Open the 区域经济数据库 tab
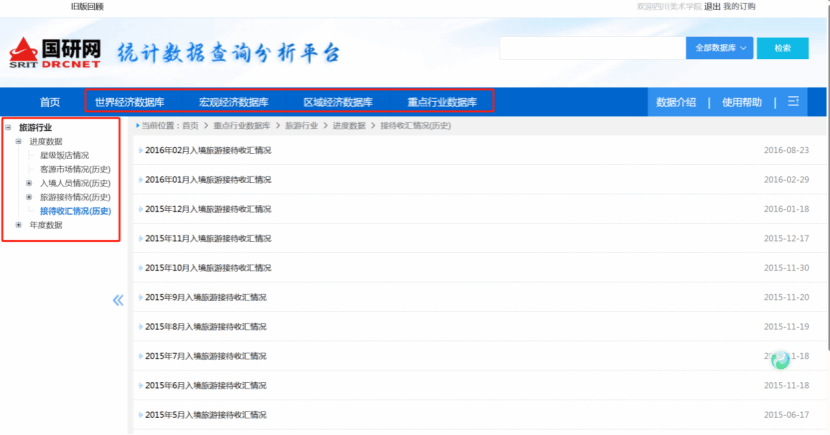830x435 pixels. pos(338,102)
